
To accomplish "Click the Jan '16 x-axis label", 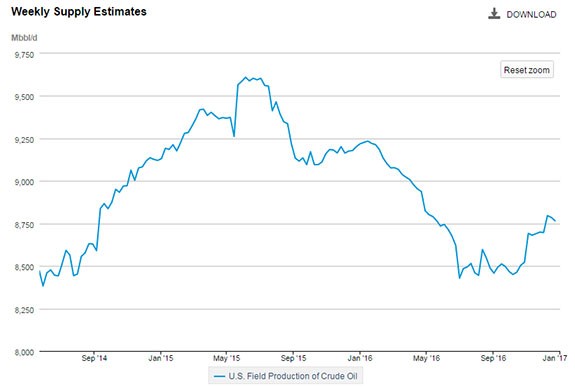I will pyautogui.click(x=360, y=358).
